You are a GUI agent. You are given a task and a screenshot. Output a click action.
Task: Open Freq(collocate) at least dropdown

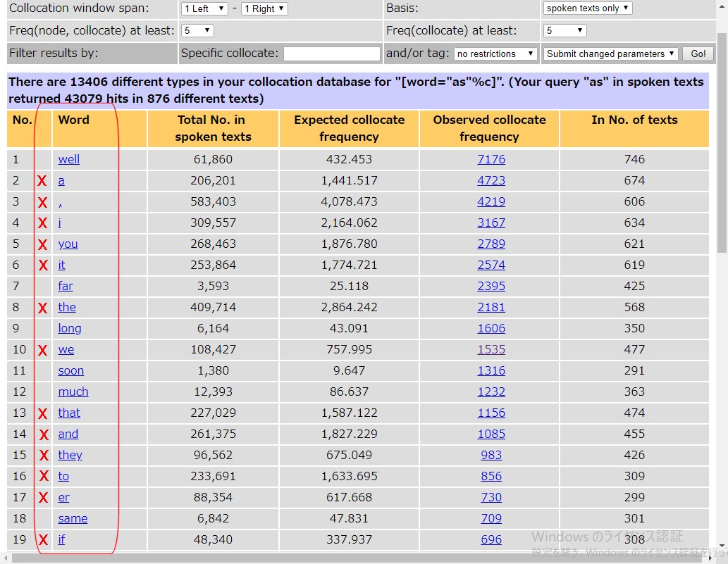pos(564,30)
